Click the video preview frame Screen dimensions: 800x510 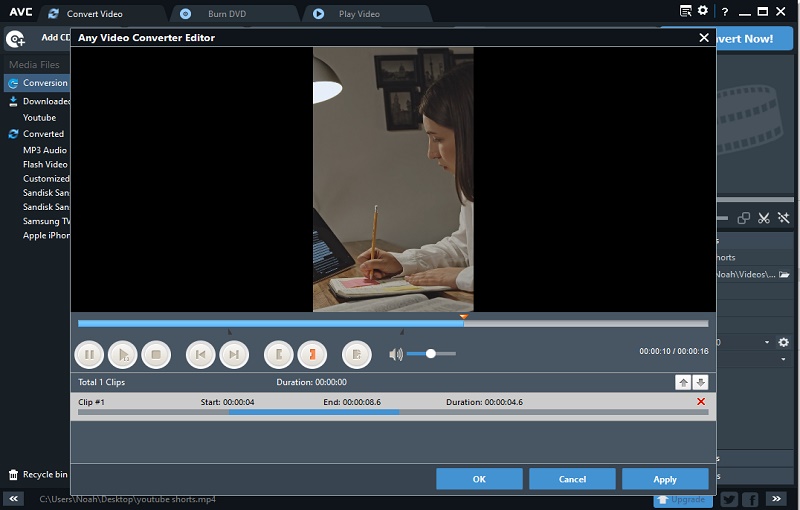(x=393, y=179)
